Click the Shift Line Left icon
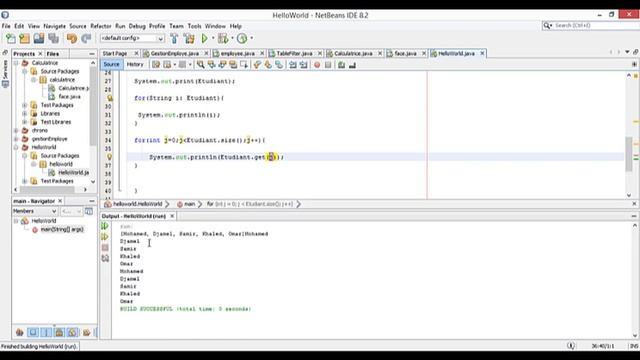The height and width of the screenshot is (360, 640). coord(293,64)
